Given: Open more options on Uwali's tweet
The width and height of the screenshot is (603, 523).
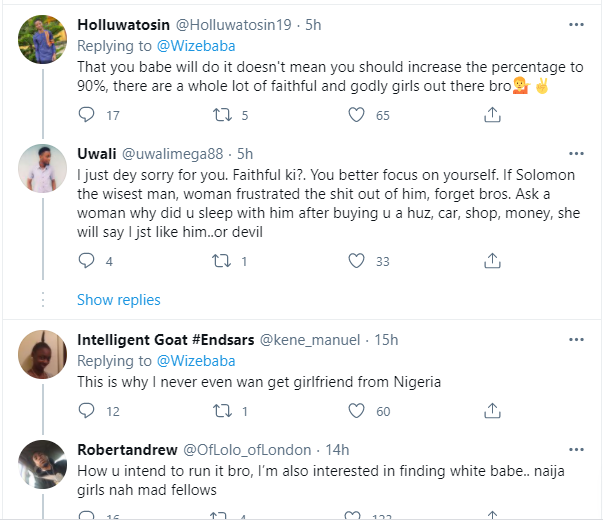Looking at the screenshot, I should click(x=576, y=152).
